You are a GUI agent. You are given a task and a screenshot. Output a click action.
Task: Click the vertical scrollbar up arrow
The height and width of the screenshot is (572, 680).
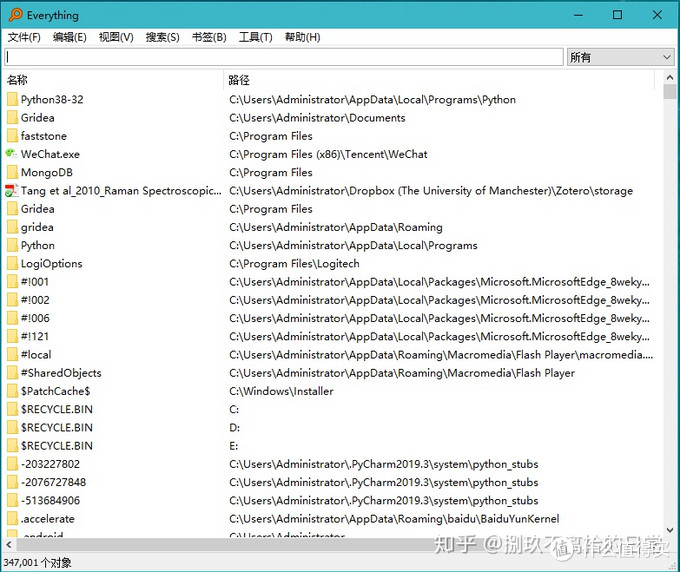pyautogui.click(x=670, y=78)
